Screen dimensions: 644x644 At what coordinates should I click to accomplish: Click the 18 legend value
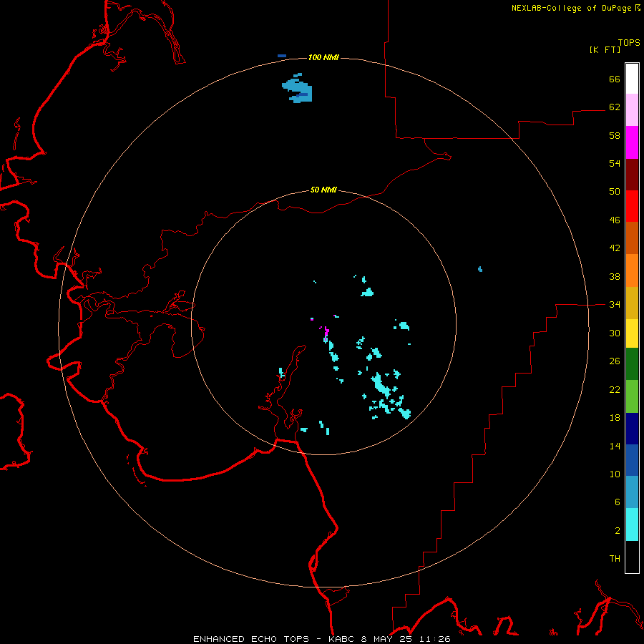tap(615, 418)
